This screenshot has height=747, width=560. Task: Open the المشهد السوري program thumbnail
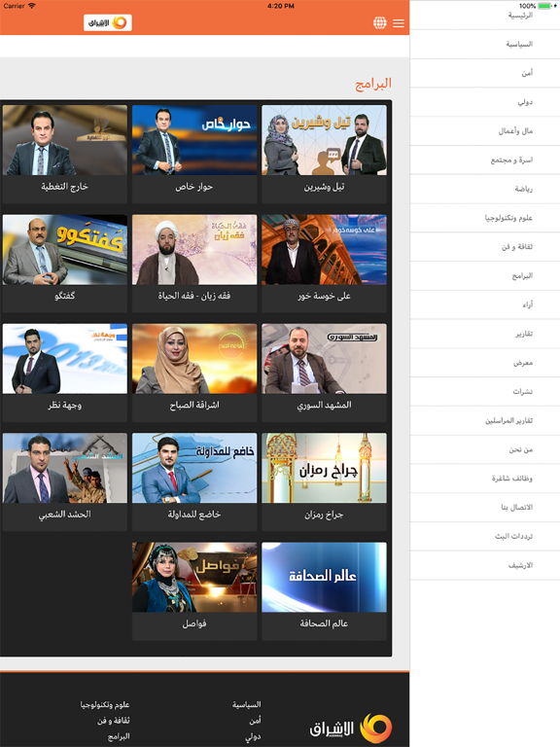pyautogui.click(x=324, y=359)
